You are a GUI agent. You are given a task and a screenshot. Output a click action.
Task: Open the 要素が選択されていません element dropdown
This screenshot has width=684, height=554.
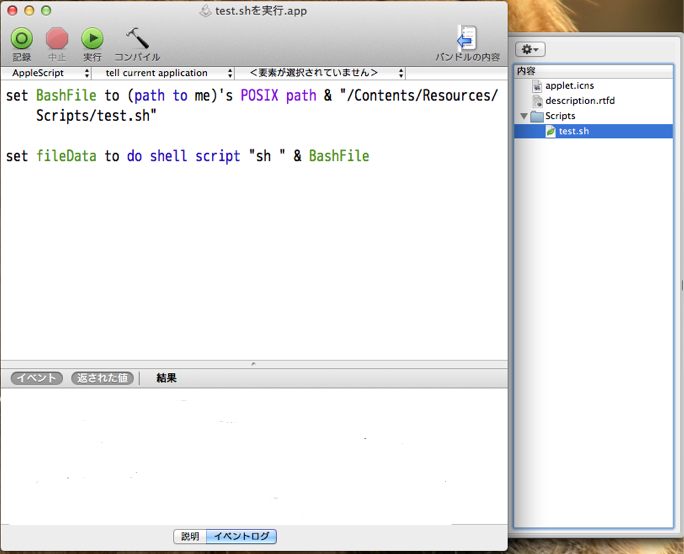pyautogui.click(x=320, y=73)
